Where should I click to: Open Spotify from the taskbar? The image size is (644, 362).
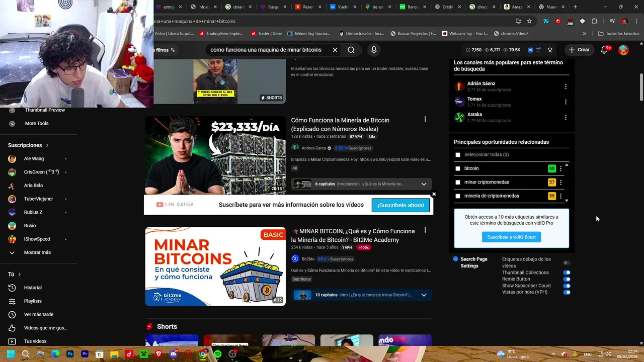point(217,354)
